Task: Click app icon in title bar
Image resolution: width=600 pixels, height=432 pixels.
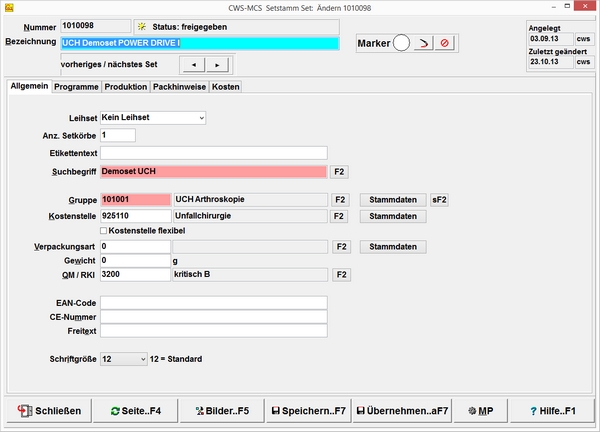Action: (9, 7)
